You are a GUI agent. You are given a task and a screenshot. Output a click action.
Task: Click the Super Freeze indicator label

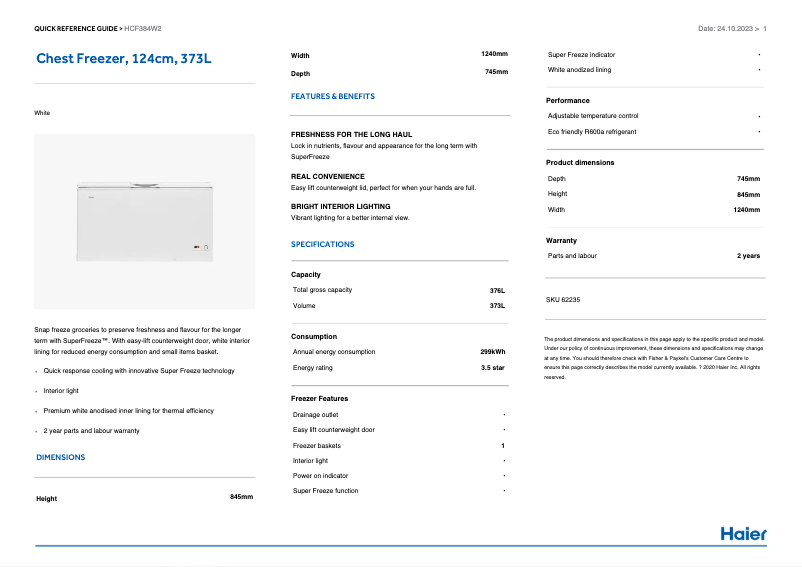(x=581, y=55)
